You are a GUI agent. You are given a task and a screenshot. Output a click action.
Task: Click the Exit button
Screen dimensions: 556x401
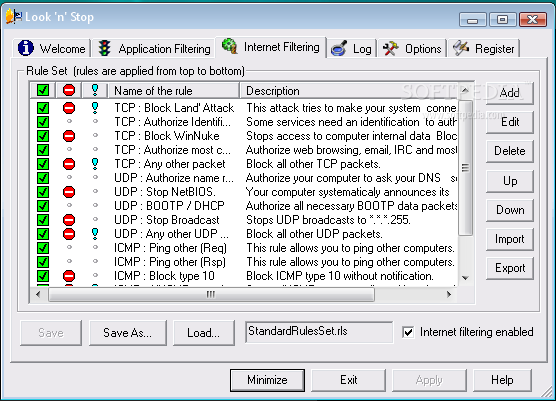click(349, 380)
